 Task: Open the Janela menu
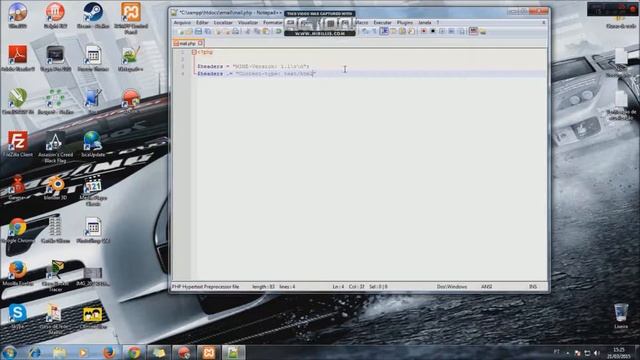click(424, 23)
